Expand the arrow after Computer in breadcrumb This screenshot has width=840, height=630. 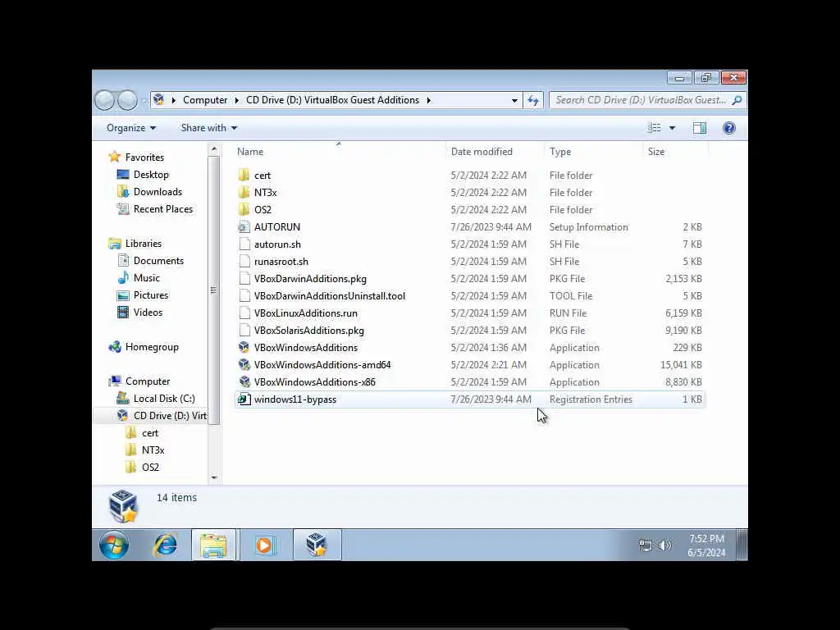237,100
